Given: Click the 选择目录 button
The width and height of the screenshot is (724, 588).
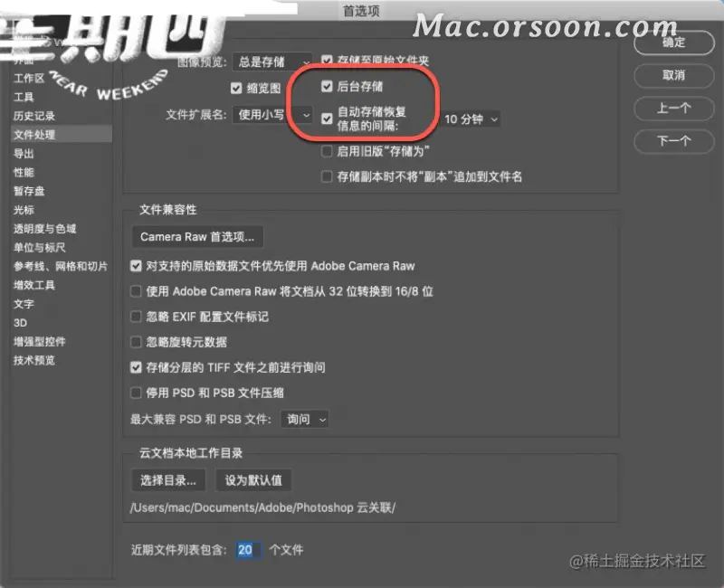Looking at the screenshot, I should pyautogui.click(x=168, y=480).
